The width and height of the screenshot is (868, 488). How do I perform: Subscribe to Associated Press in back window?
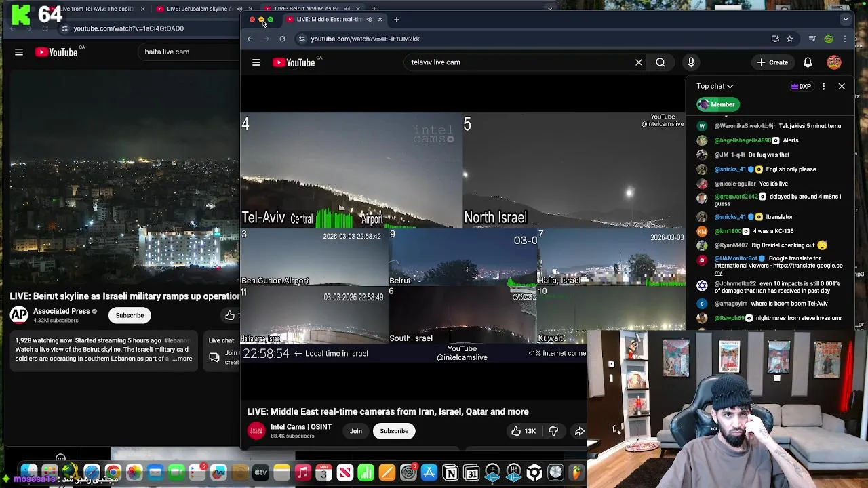point(130,315)
